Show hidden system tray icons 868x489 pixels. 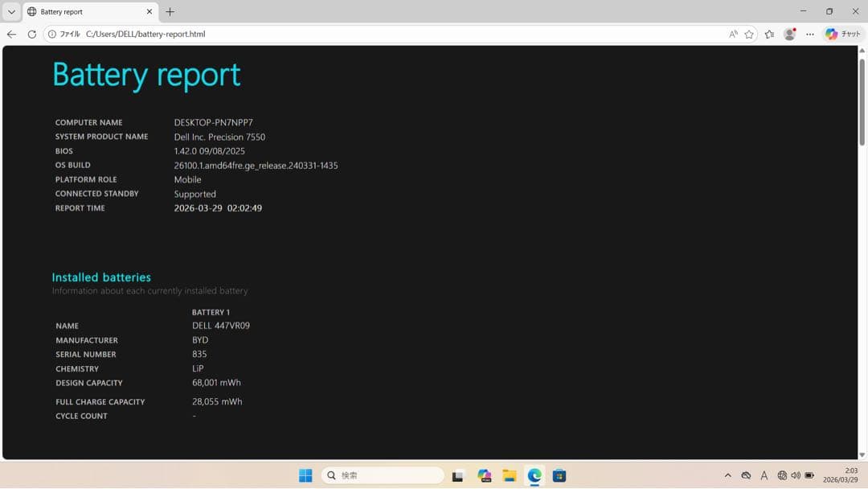pyautogui.click(x=728, y=475)
